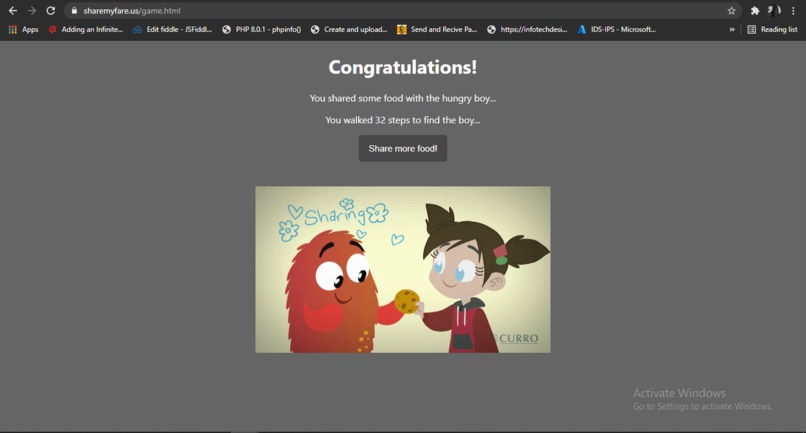Open the 'PHP 8.0.1 - phpinfo()' bookmark
This screenshot has height=433, width=806.
point(262,29)
